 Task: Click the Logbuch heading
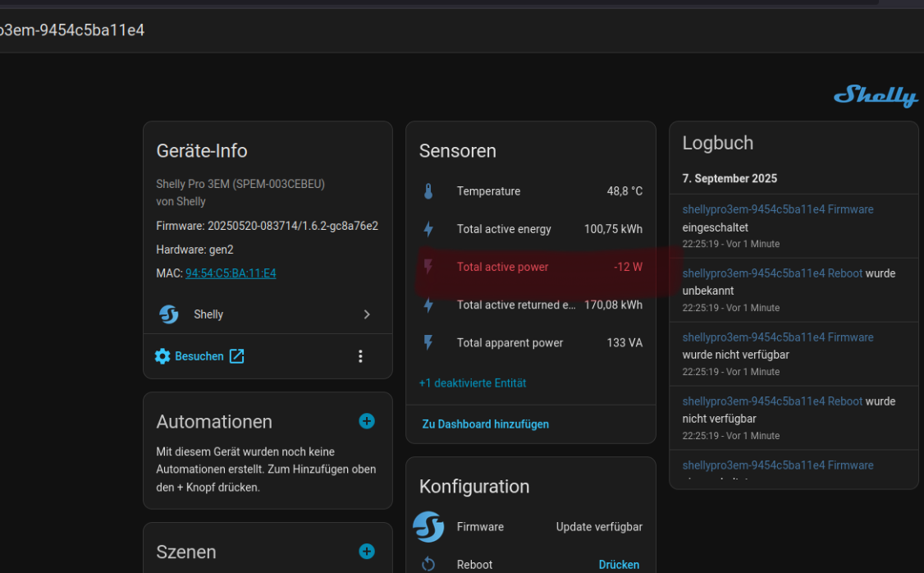pyautogui.click(x=718, y=143)
